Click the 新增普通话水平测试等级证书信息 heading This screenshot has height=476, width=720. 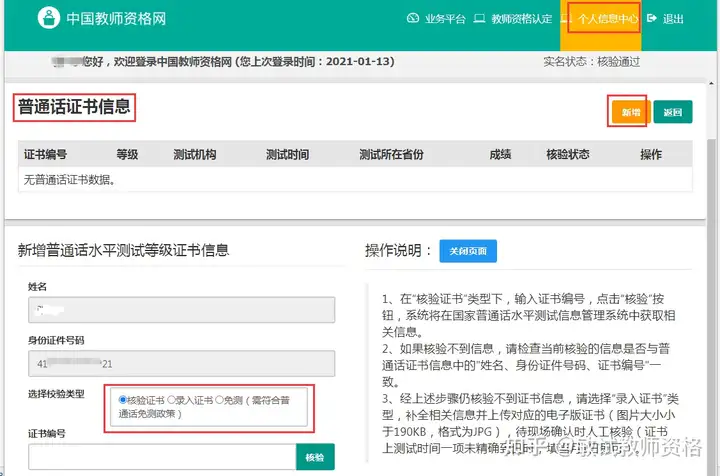(x=124, y=250)
